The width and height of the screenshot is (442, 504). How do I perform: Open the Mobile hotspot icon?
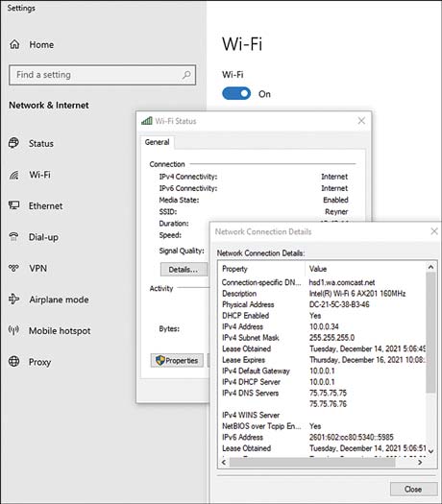pos(13,330)
